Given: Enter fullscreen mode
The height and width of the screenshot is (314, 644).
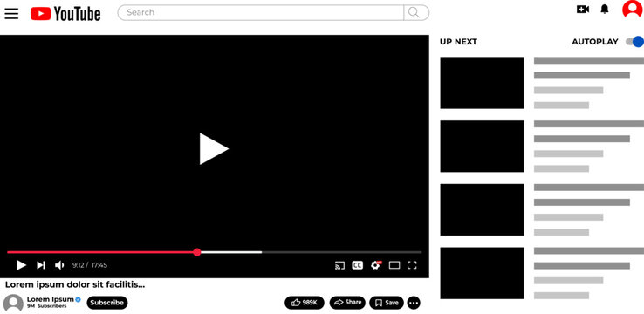Looking at the screenshot, I should (412, 265).
